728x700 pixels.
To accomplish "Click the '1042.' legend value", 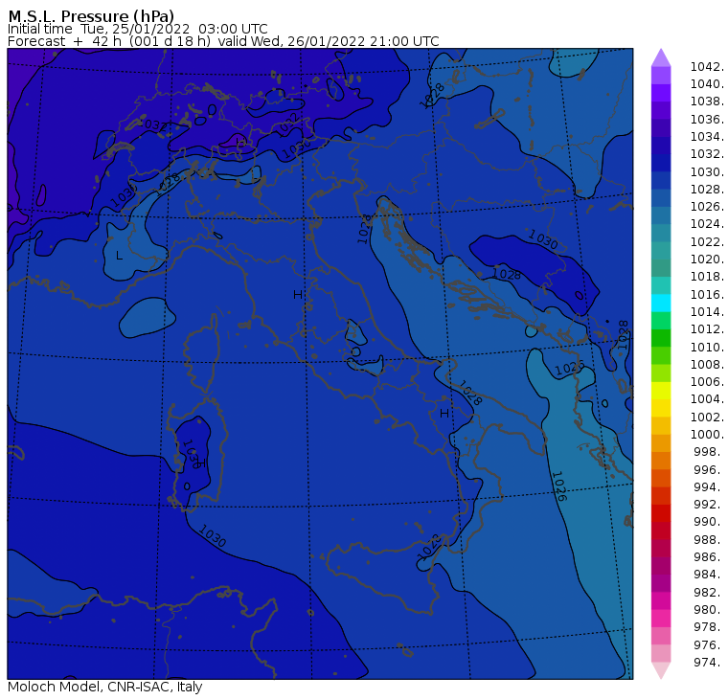I will pos(707,67).
